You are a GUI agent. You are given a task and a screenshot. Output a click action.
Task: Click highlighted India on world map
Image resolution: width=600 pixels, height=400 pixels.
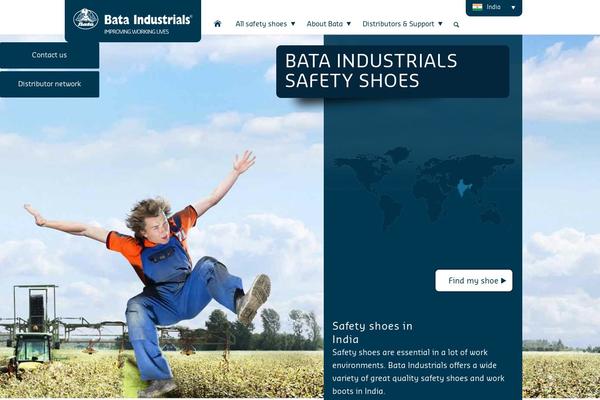[x=463, y=188]
